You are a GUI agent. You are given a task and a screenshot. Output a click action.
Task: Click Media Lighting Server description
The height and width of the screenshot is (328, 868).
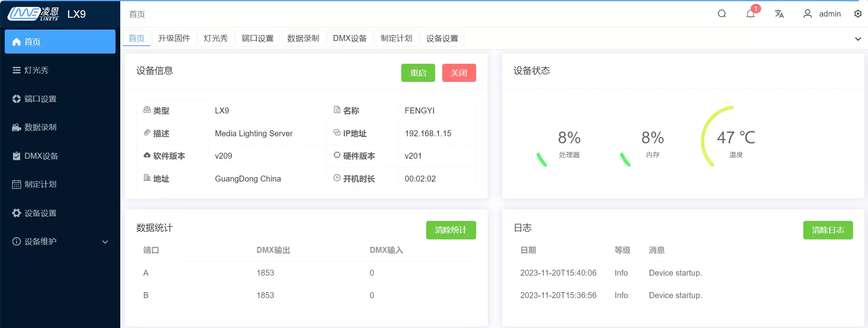click(254, 133)
